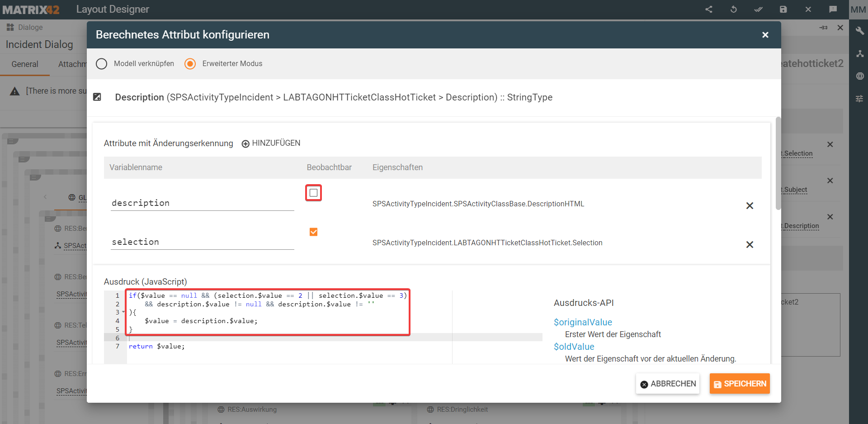Click the left chevron in background tab strip
Viewport: 868px width, 424px height.
tap(45, 197)
